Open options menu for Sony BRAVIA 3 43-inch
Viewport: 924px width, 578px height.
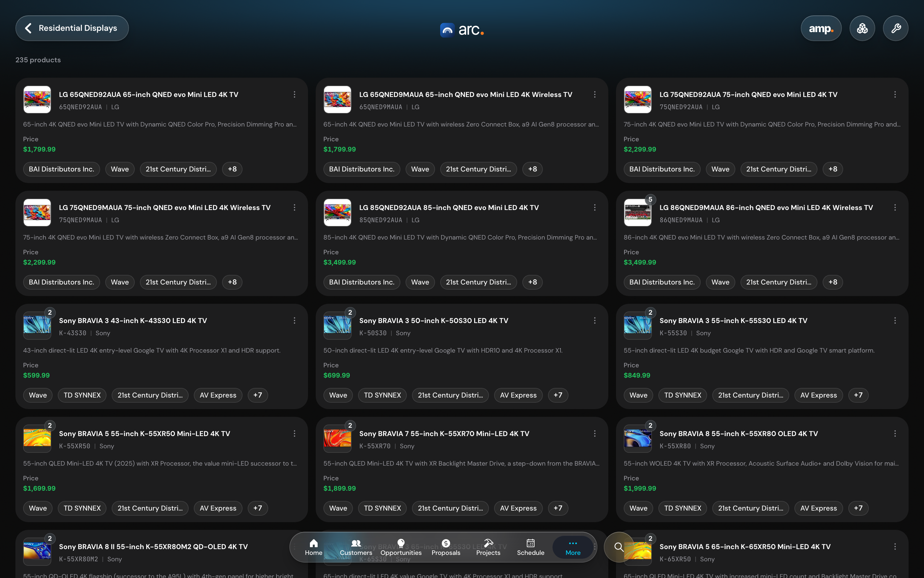coord(295,321)
